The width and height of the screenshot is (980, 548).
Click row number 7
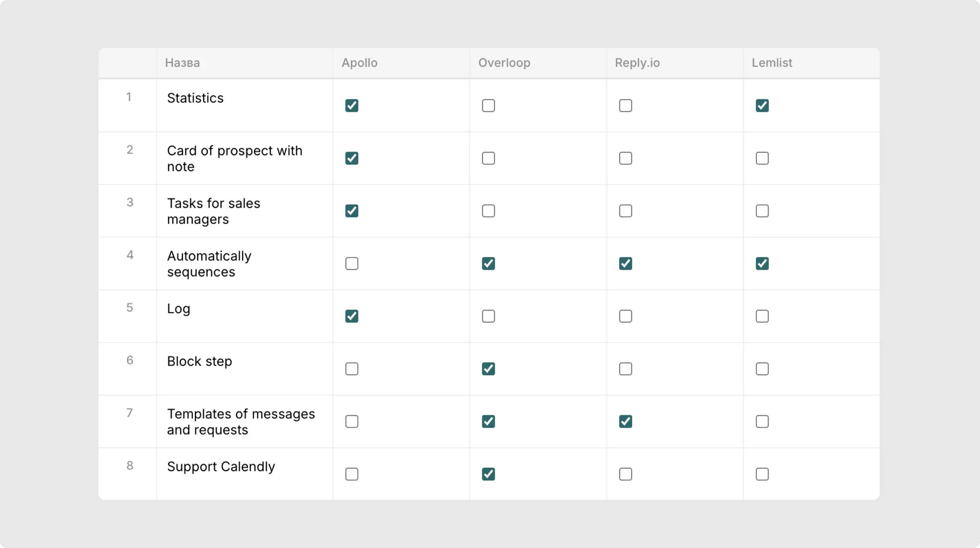coord(129,413)
